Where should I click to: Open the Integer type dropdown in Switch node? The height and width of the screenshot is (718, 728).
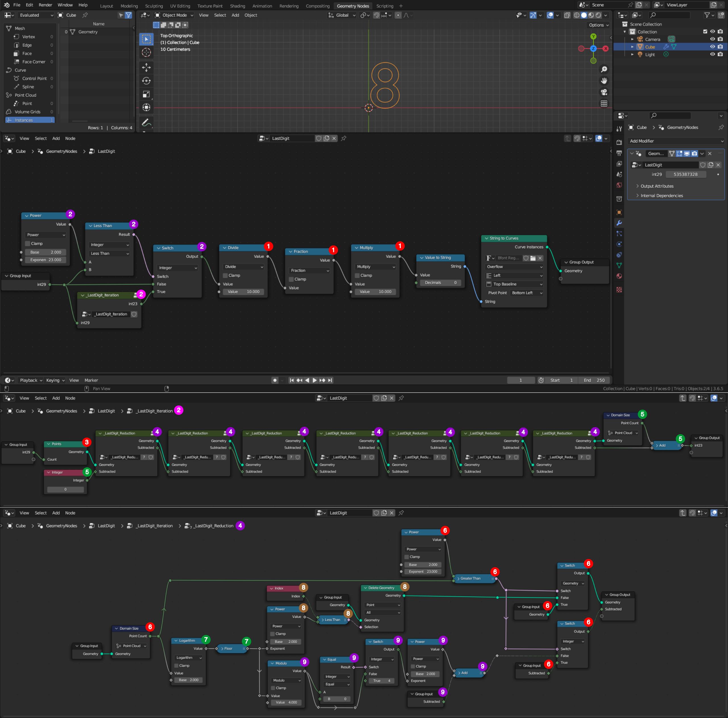pos(177,268)
